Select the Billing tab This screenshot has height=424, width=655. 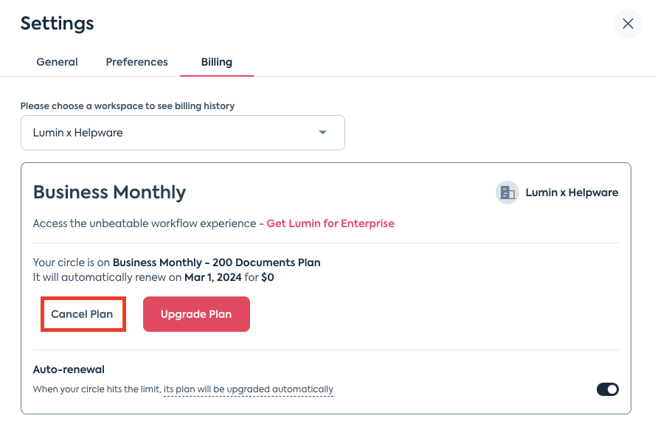pyautogui.click(x=216, y=62)
